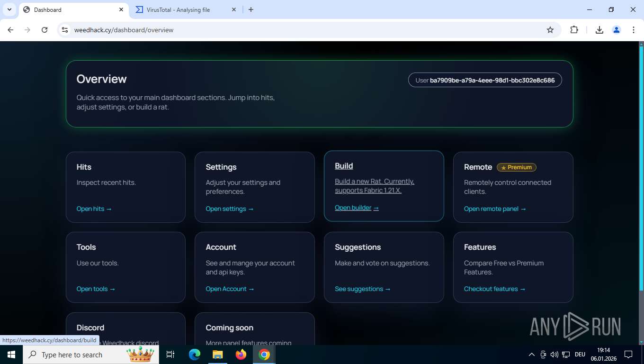This screenshot has height=364, width=644.
Task: Show hidden system tray icons
Action: 531,355
